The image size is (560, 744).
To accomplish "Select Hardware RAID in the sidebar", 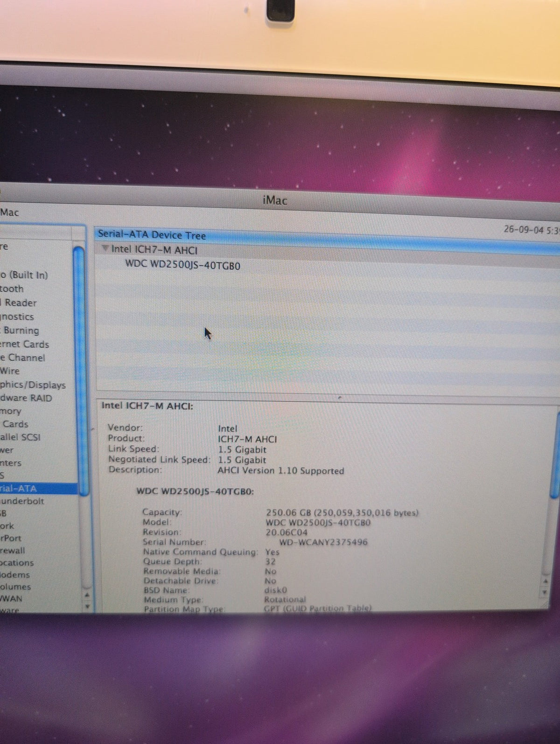I will [26, 398].
